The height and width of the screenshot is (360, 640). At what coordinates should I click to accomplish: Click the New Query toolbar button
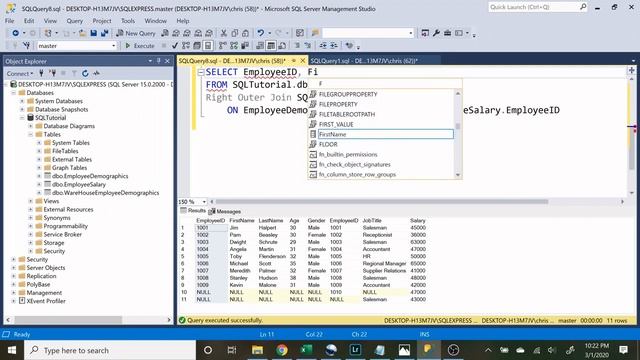tap(136, 33)
